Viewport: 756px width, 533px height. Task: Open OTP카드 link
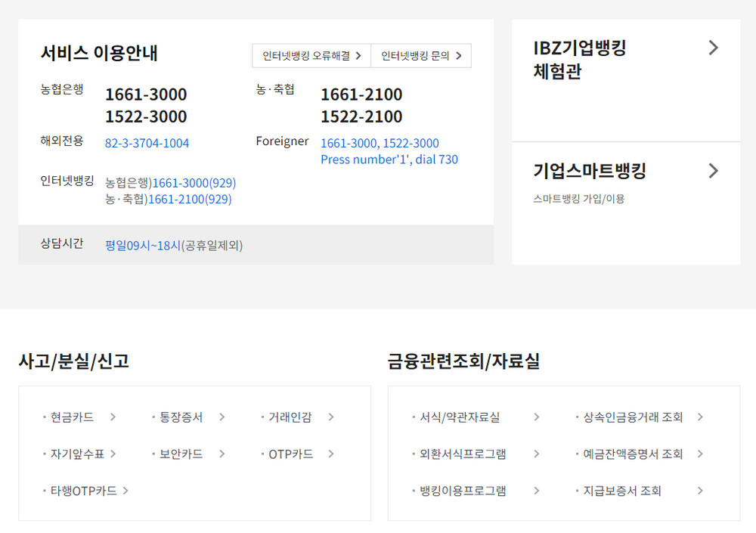pos(291,454)
